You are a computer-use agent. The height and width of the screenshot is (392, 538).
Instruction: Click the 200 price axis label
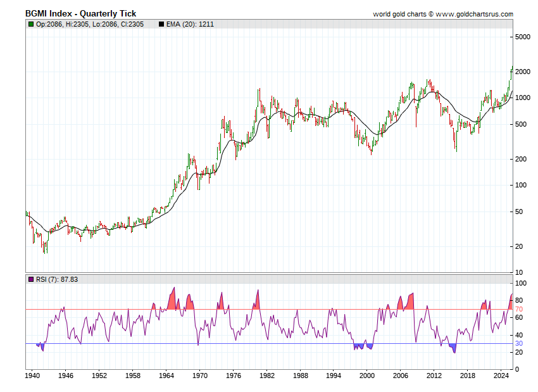tap(520, 159)
